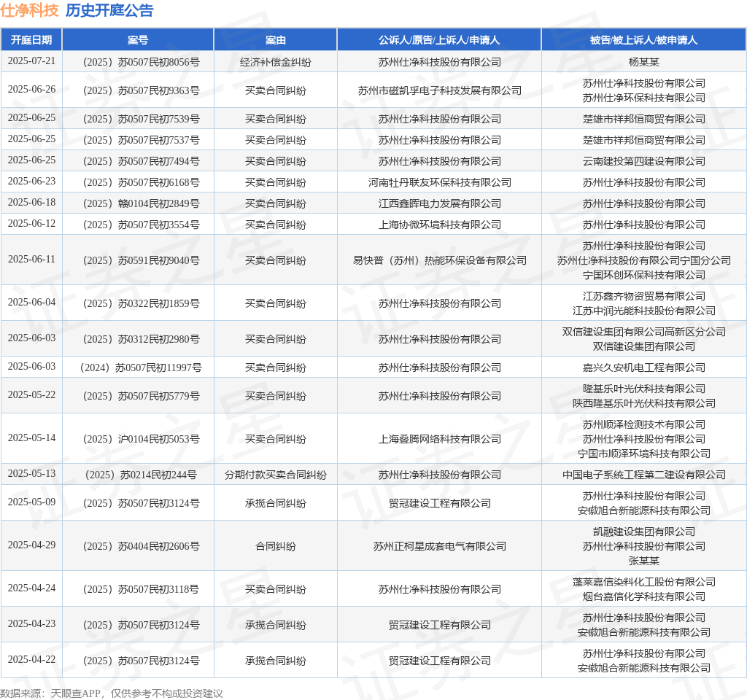Click the 案由 column header
747x700 pixels.
(x=275, y=40)
